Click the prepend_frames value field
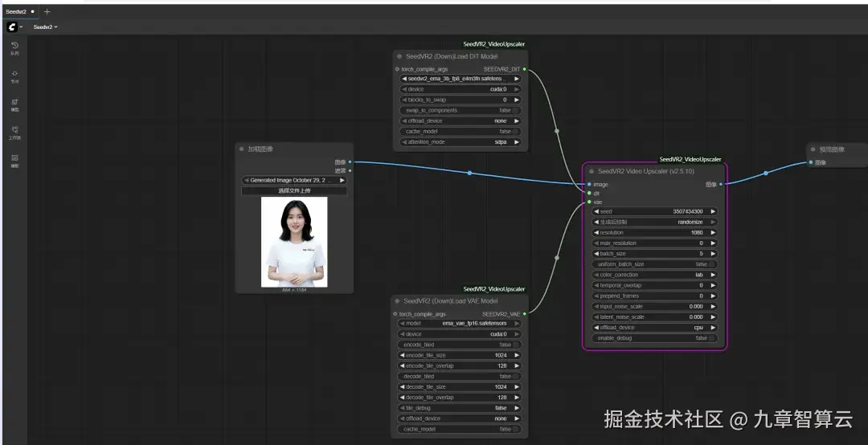This screenshot has width=868, height=445. (x=655, y=296)
